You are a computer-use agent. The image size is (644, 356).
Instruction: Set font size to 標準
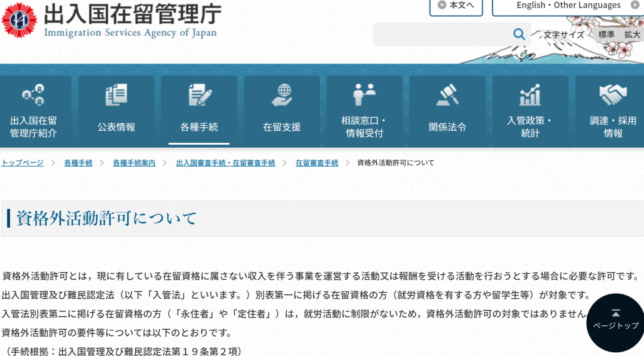606,35
